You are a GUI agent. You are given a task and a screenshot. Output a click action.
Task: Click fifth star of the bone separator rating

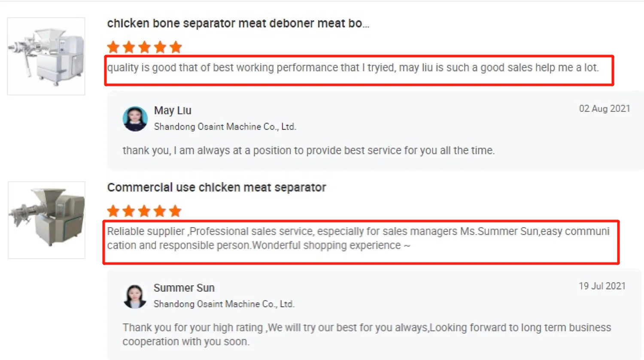coord(176,47)
